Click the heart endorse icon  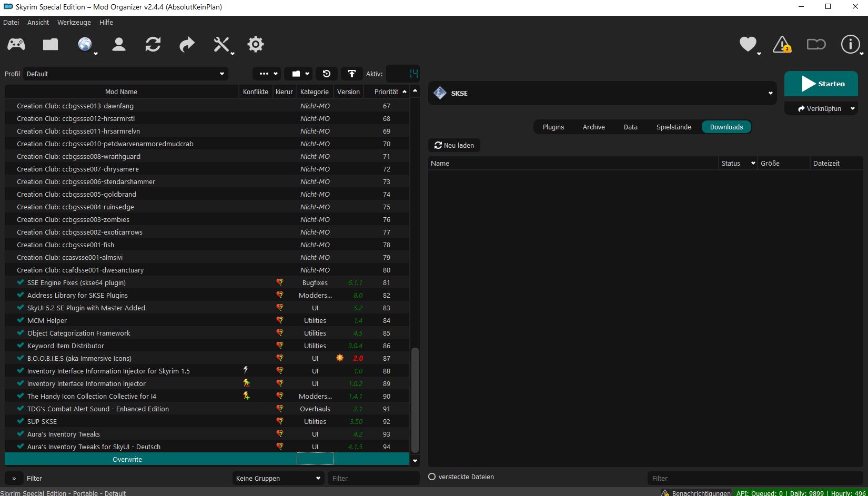(748, 44)
